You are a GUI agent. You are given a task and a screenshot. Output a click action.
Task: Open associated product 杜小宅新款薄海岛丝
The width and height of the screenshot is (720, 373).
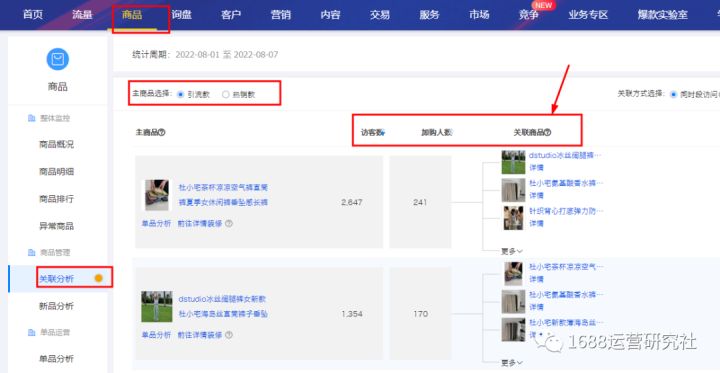point(566,322)
